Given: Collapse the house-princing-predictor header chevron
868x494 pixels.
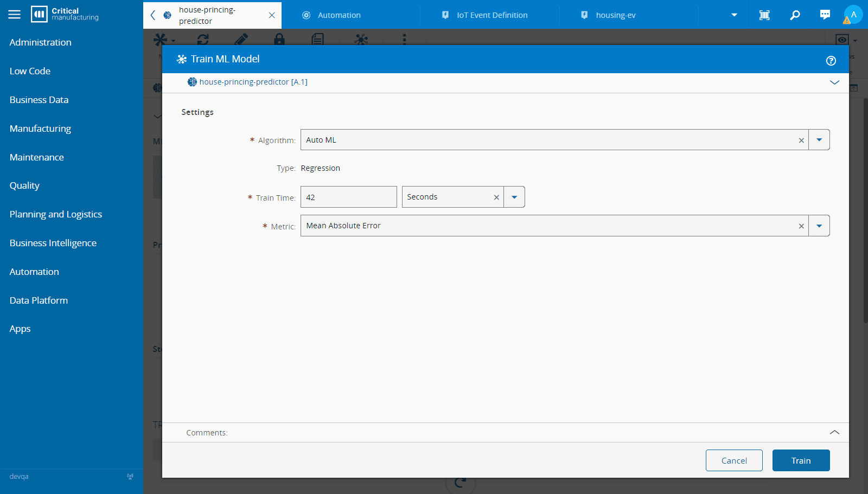Looking at the screenshot, I should [834, 82].
